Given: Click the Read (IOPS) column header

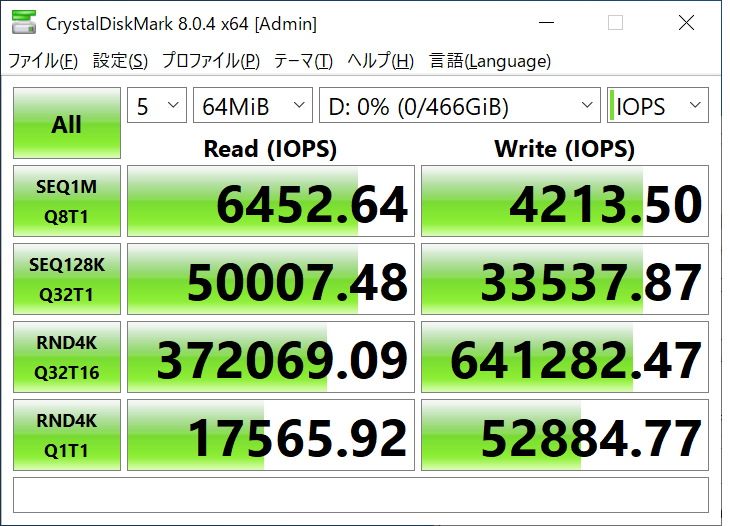Looking at the screenshot, I should [x=270, y=149].
